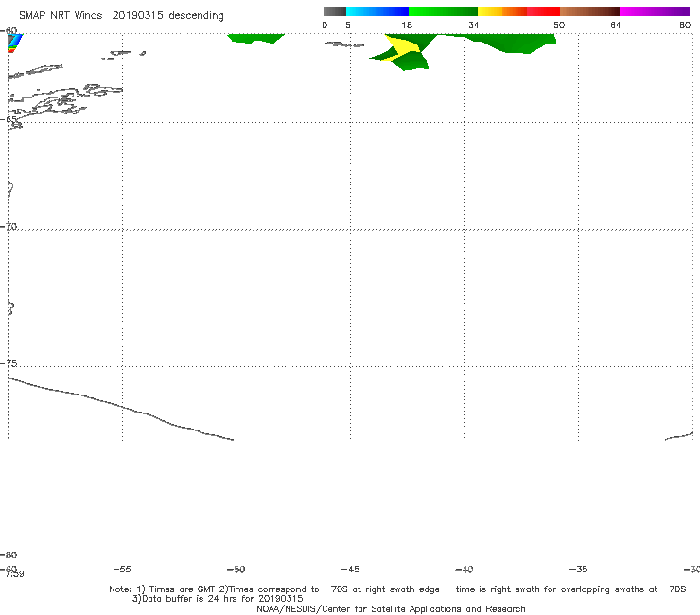The width and height of the screenshot is (700, 615).
Task: Click the yellow wind patch on the map
Action: pos(402,48)
